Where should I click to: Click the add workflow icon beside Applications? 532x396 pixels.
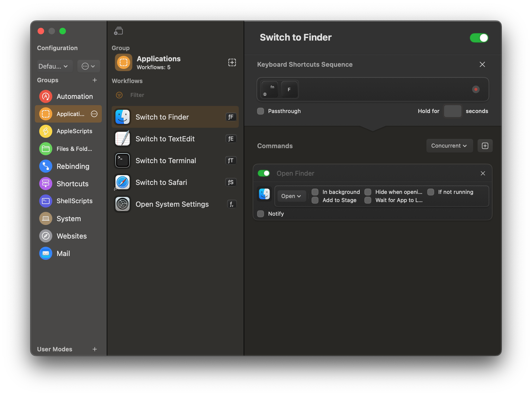point(232,62)
